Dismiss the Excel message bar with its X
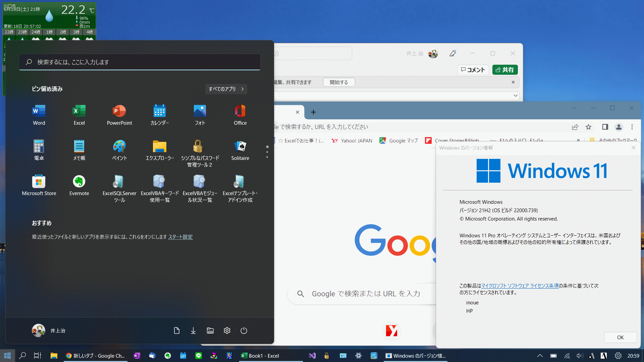Image resolution: width=644 pixels, height=362 pixels. pos(513,82)
